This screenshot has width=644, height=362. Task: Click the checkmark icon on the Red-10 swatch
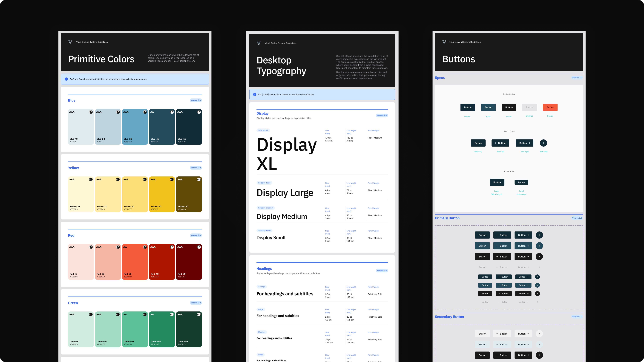pos(91,247)
